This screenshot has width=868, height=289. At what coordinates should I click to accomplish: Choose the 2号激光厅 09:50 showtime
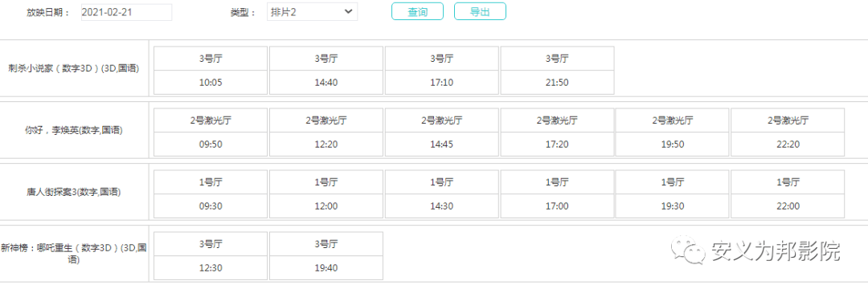coord(211,132)
